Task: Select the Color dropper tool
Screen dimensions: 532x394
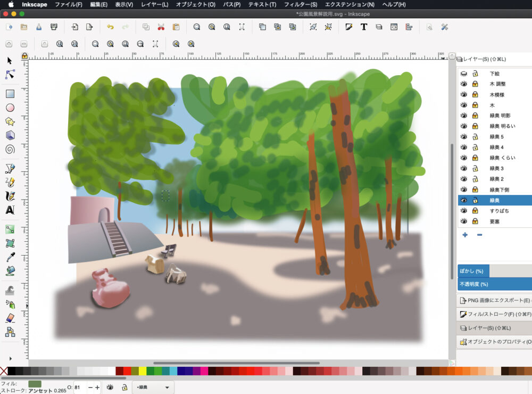Action: 10,257
